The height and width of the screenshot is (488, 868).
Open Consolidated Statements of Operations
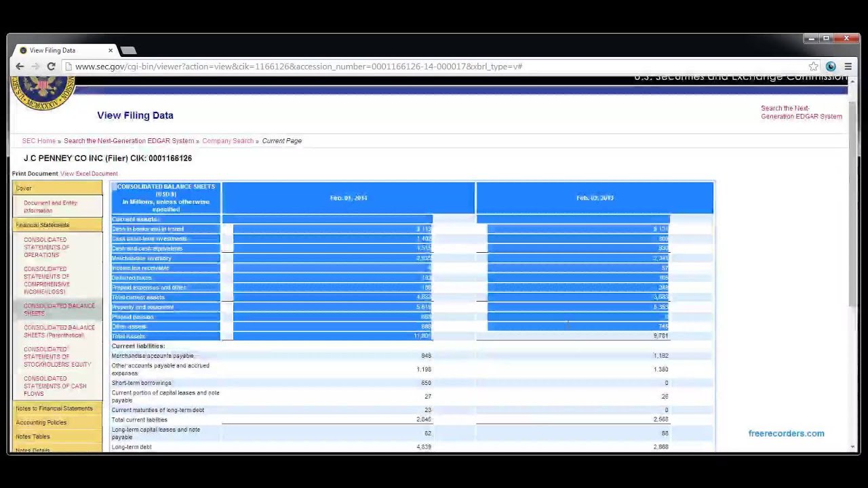(47, 247)
